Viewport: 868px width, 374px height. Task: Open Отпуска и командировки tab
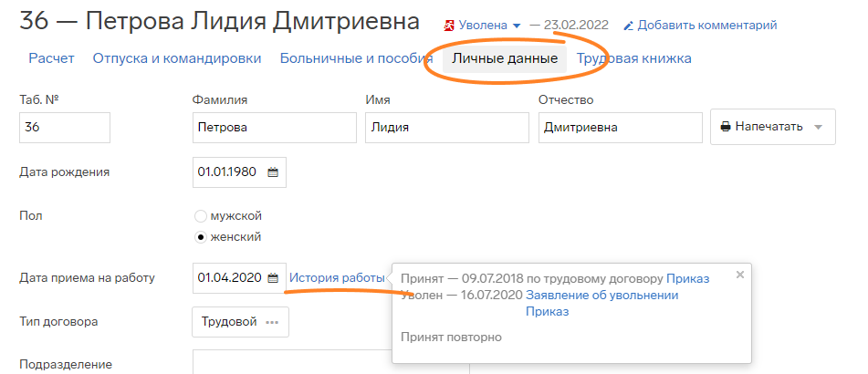click(x=177, y=58)
